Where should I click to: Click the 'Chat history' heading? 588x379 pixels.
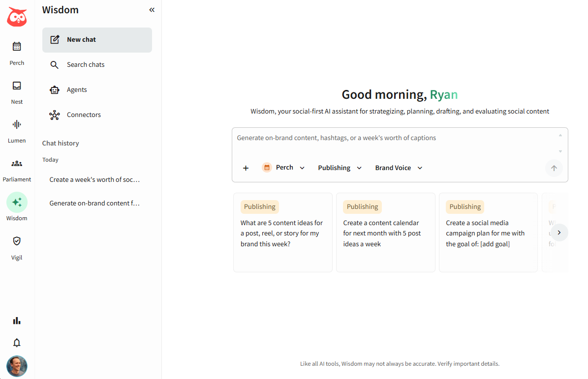click(x=61, y=144)
